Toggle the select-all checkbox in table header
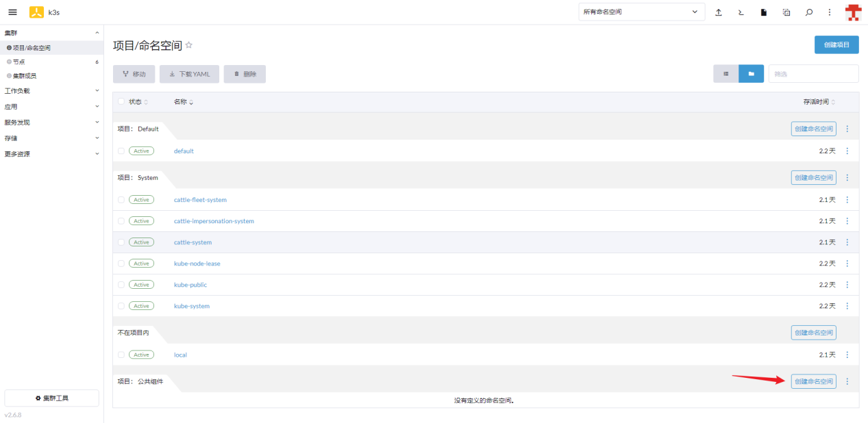The height and width of the screenshot is (423, 868). (121, 102)
